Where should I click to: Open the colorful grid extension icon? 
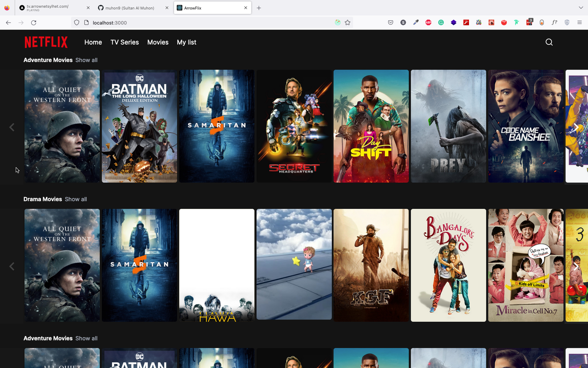pos(479,23)
